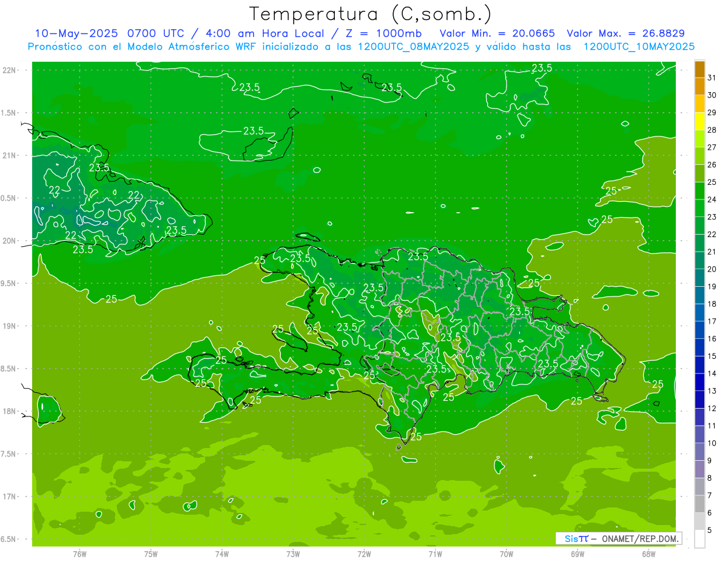Click the "31" value on the color bar
Screen dimensions: 728x562
point(712,78)
